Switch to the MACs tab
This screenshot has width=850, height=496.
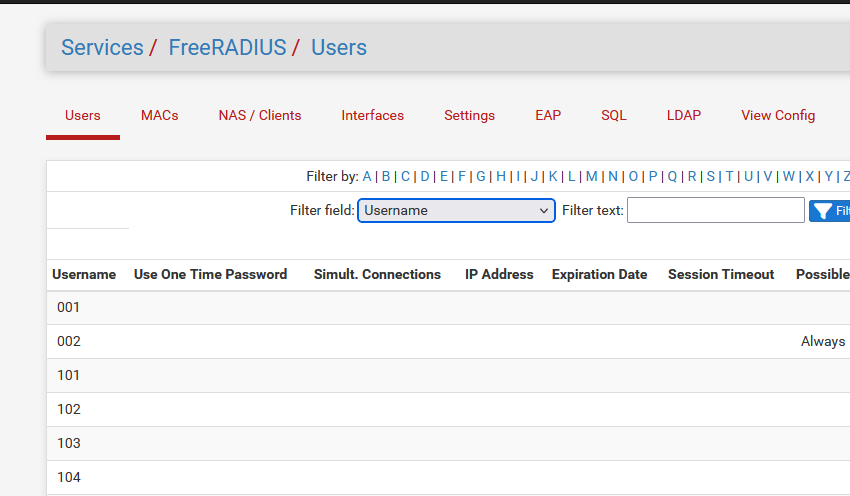(159, 116)
